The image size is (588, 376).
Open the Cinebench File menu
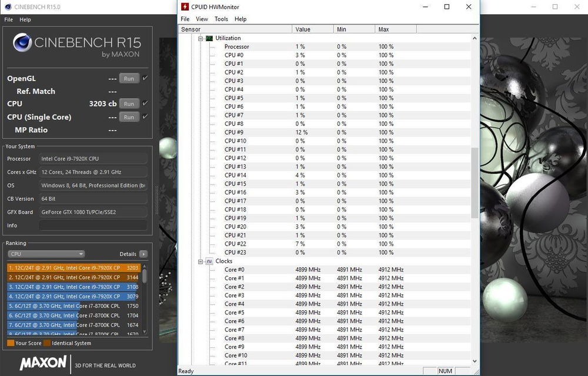[x=8, y=19]
